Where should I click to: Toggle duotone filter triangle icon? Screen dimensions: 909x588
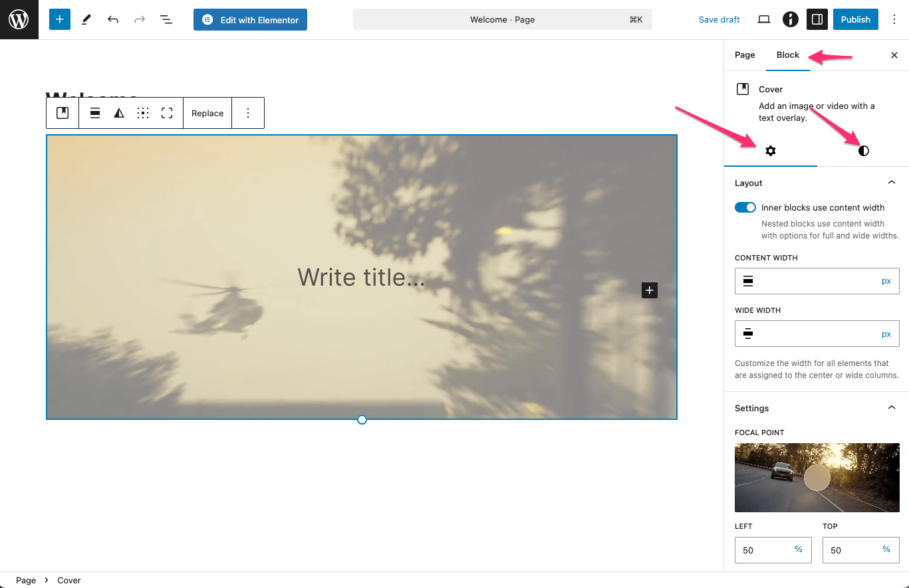tap(119, 113)
